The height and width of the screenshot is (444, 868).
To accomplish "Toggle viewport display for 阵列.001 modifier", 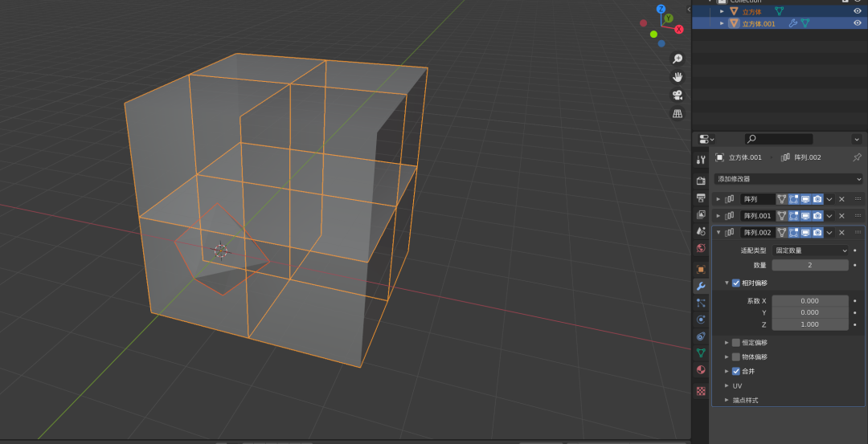I will (x=805, y=216).
